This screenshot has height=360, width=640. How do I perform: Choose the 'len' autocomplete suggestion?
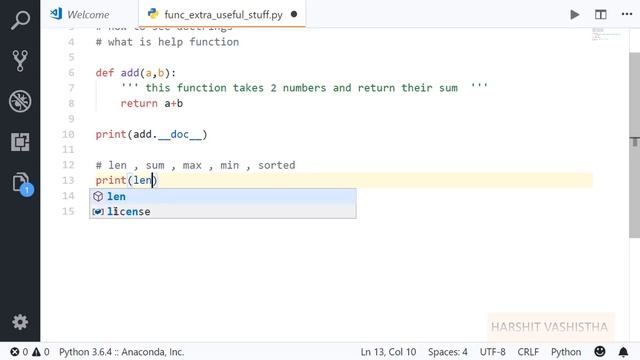click(x=223, y=196)
